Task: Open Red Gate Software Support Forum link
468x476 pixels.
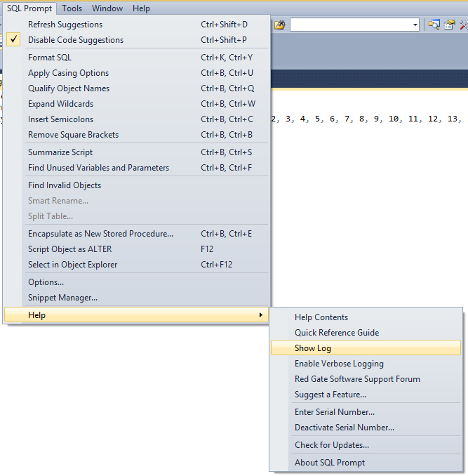Action: coord(357,379)
